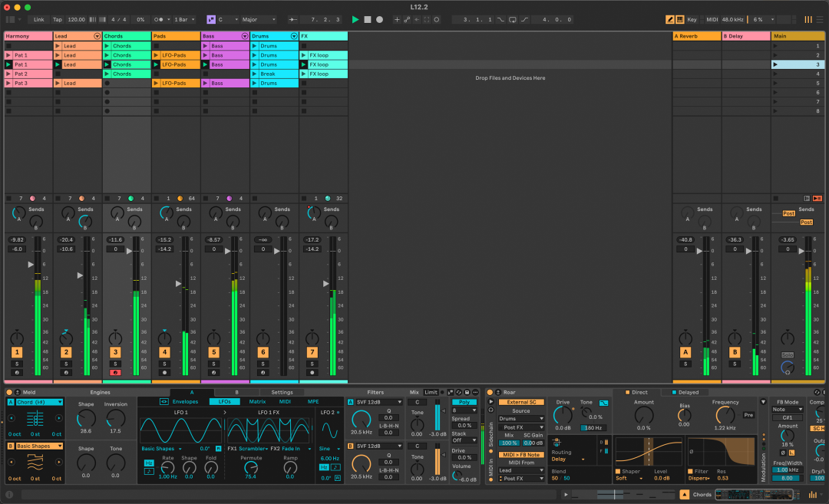The height and width of the screenshot is (504, 829).
Task: Click the Roar Mix 100 % slider
Action: coord(509,443)
